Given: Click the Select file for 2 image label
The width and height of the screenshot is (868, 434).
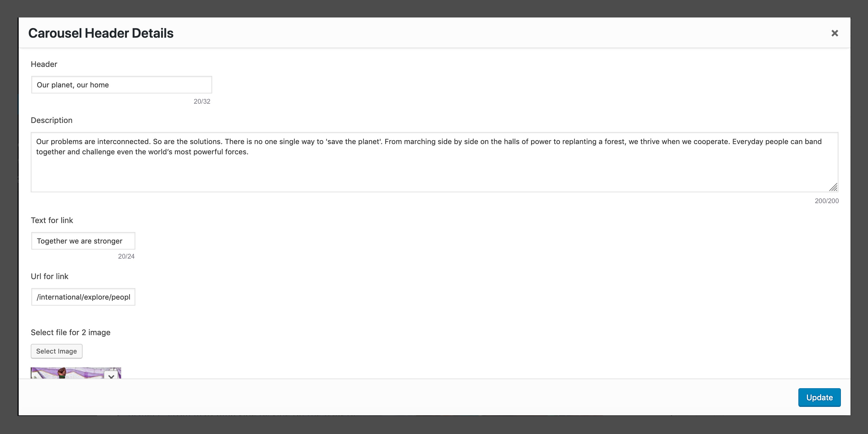Looking at the screenshot, I should (71, 332).
